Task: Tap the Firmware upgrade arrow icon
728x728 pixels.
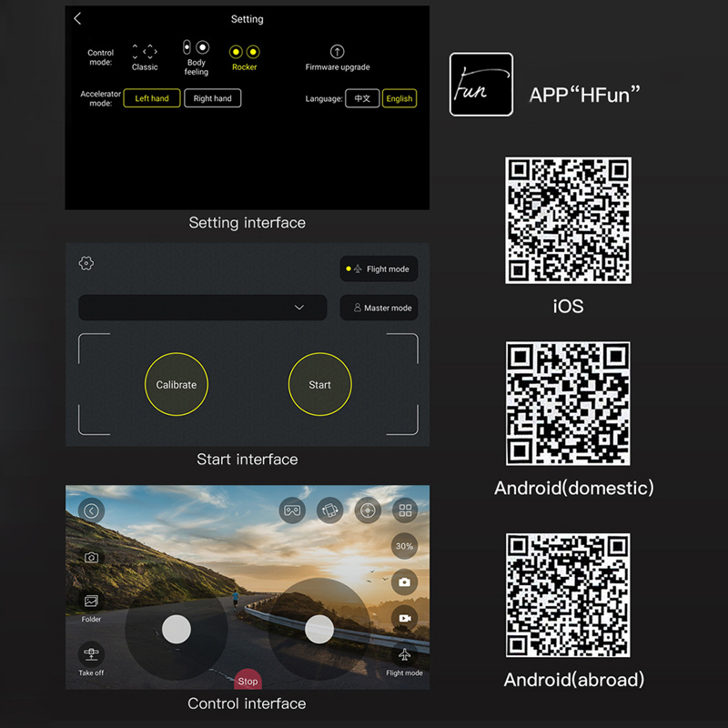Action: point(337,51)
